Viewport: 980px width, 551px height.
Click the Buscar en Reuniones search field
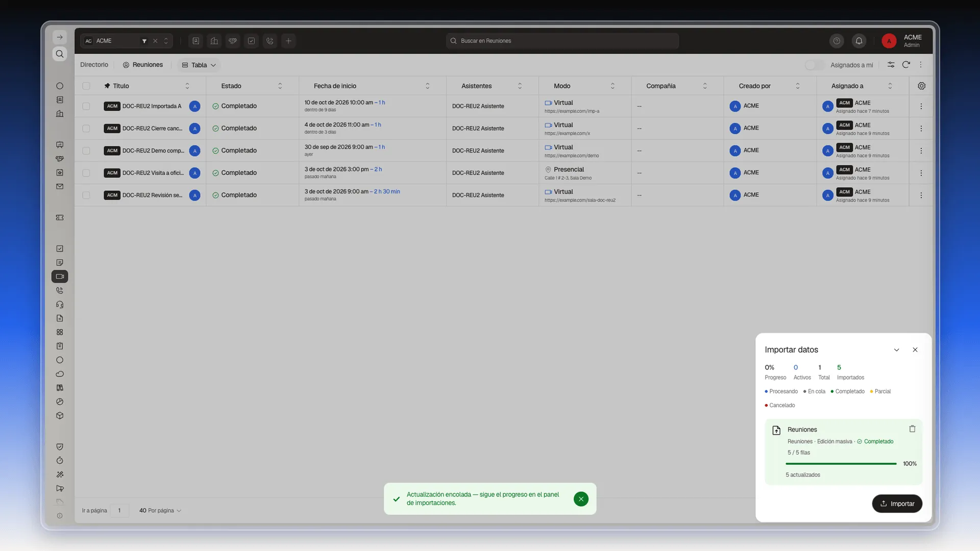562,41
